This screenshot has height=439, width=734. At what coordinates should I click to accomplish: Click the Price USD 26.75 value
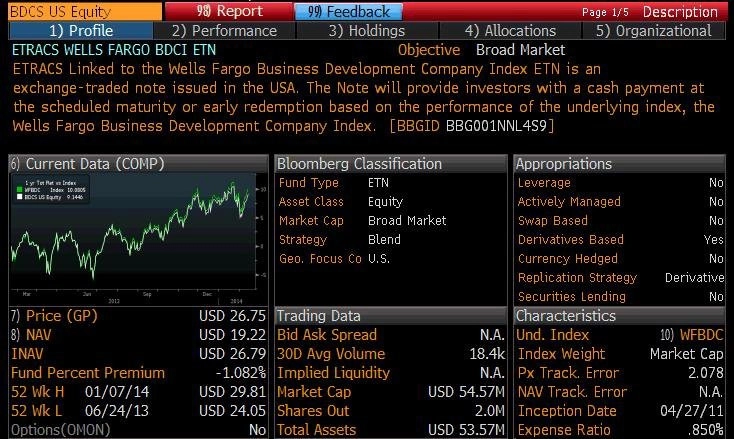tap(232, 316)
